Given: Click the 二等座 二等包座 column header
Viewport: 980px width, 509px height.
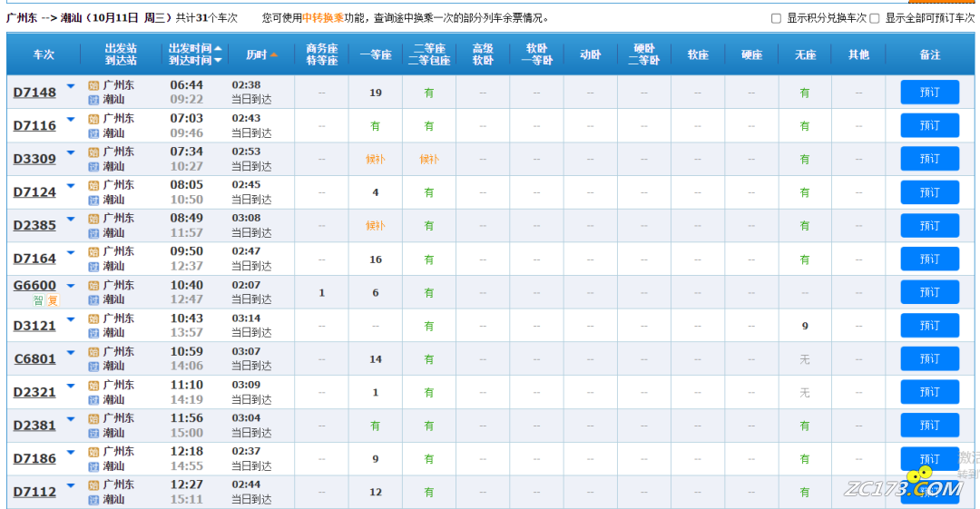Looking at the screenshot, I should [x=428, y=54].
